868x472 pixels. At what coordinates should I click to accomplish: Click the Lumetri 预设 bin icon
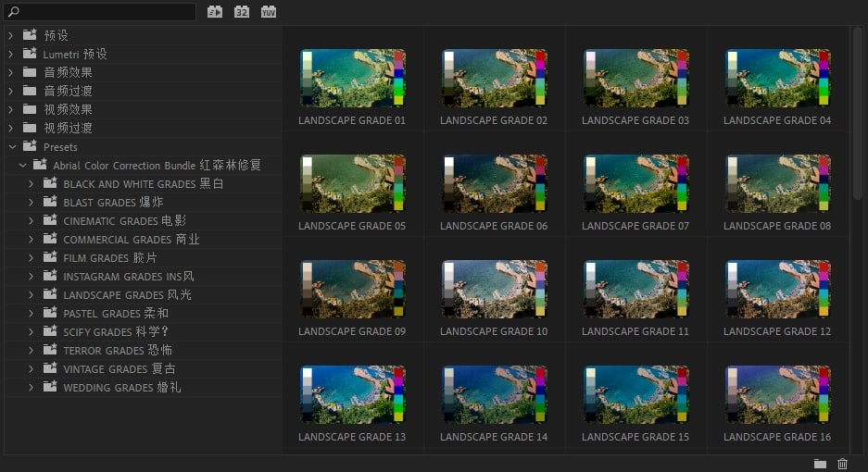click(30, 54)
